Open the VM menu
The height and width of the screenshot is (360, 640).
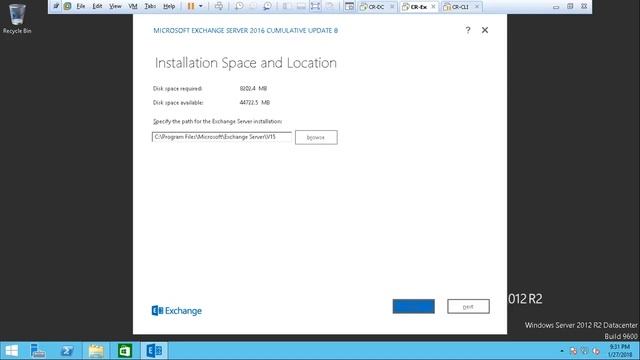click(133, 6)
